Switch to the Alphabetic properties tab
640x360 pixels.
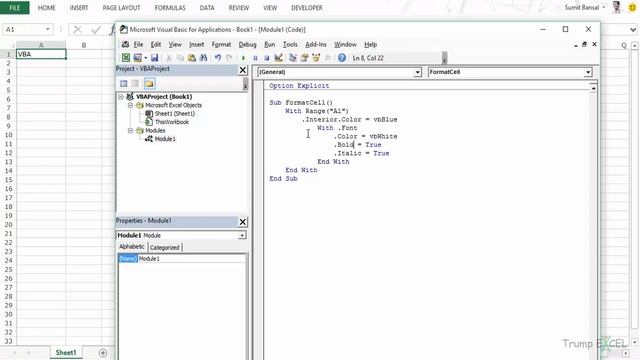pyautogui.click(x=131, y=247)
